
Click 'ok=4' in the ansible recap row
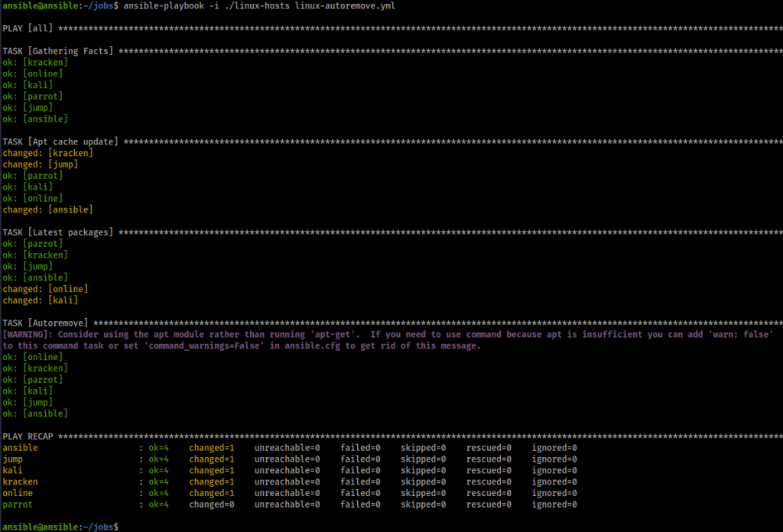point(158,448)
